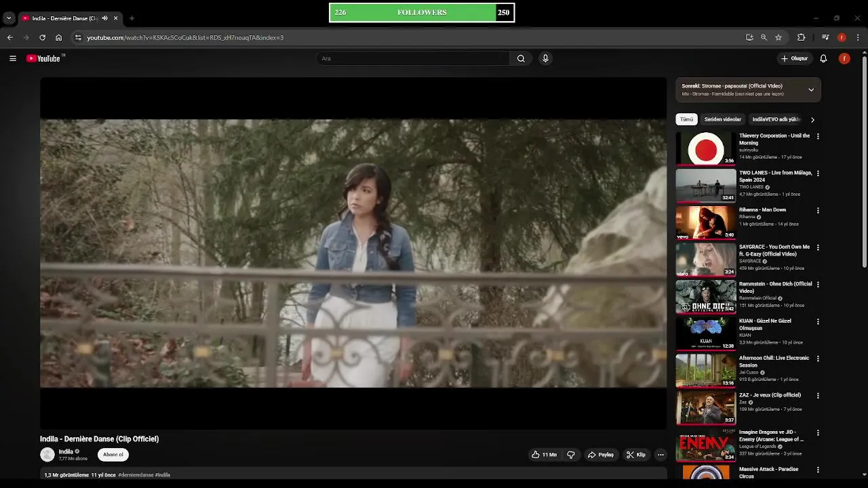Subscribe with Abone ol button
The image size is (868, 488).
(x=113, y=455)
